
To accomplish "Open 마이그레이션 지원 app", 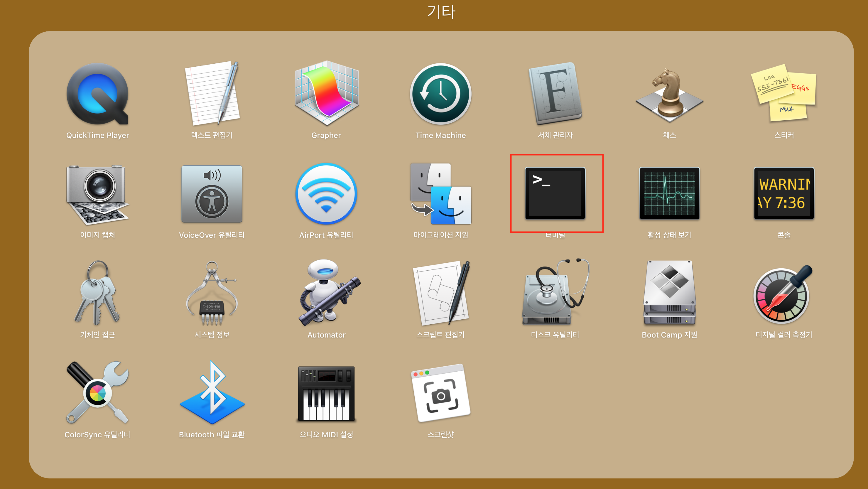I will (x=440, y=194).
